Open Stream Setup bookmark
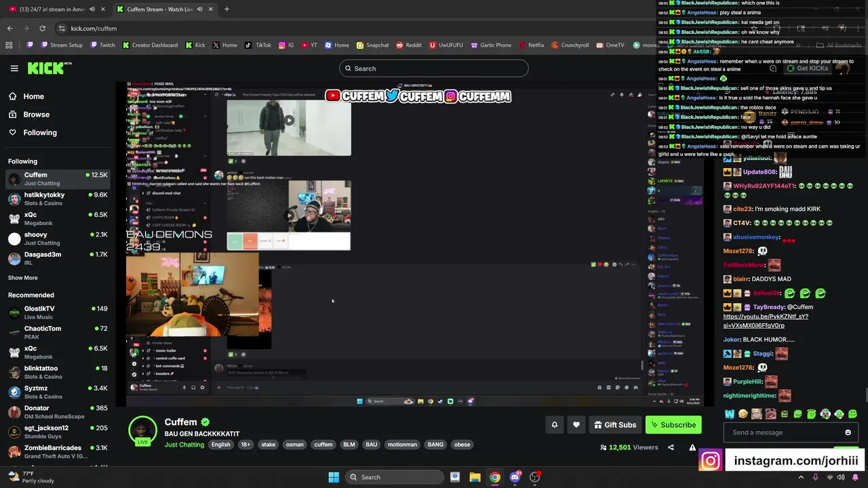The height and width of the screenshot is (488, 868). click(x=62, y=45)
